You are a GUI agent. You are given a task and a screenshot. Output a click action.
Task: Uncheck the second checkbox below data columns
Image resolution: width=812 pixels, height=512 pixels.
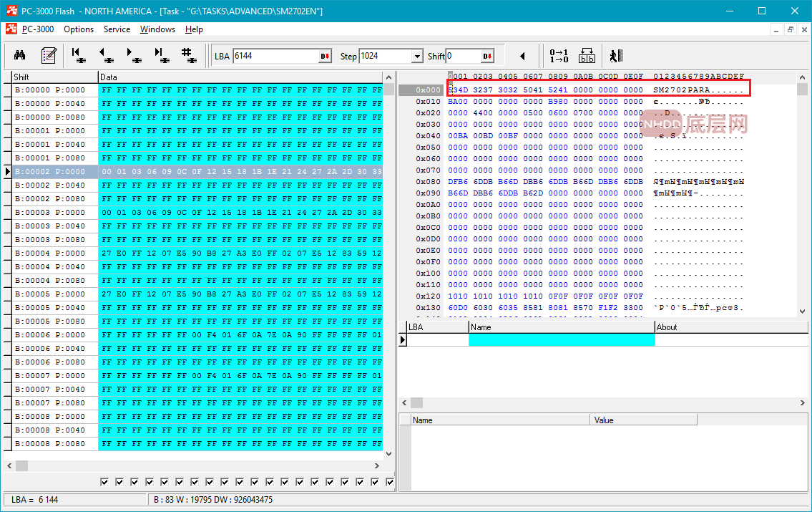(119, 482)
